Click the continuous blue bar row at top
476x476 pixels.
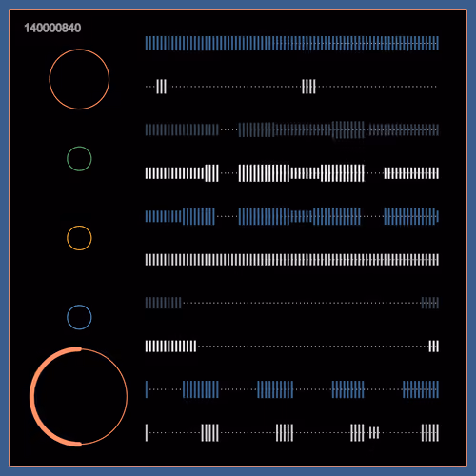tap(292, 43)
